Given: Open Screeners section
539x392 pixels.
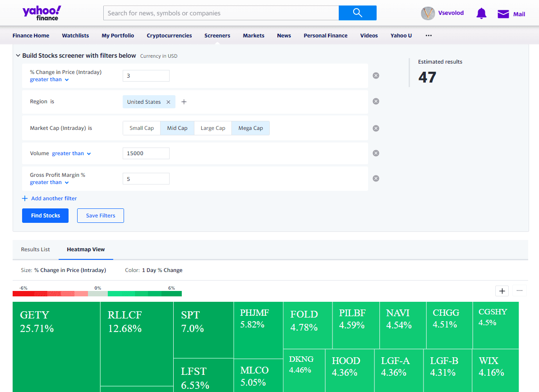Looking at the screenshot, I should click(217, 36).
